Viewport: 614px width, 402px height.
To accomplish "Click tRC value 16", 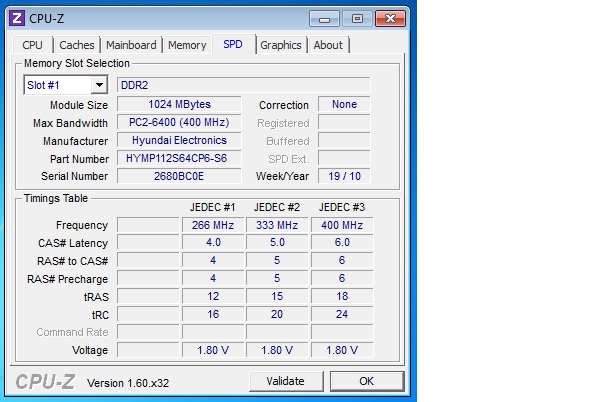I will click(x=213, y=314).
